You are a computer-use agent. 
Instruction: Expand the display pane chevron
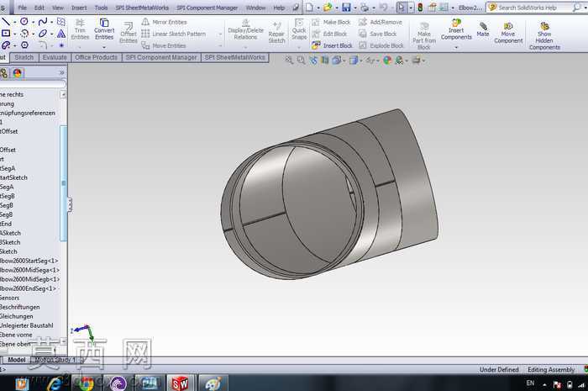pyautogui.click(x=62, y=73)
